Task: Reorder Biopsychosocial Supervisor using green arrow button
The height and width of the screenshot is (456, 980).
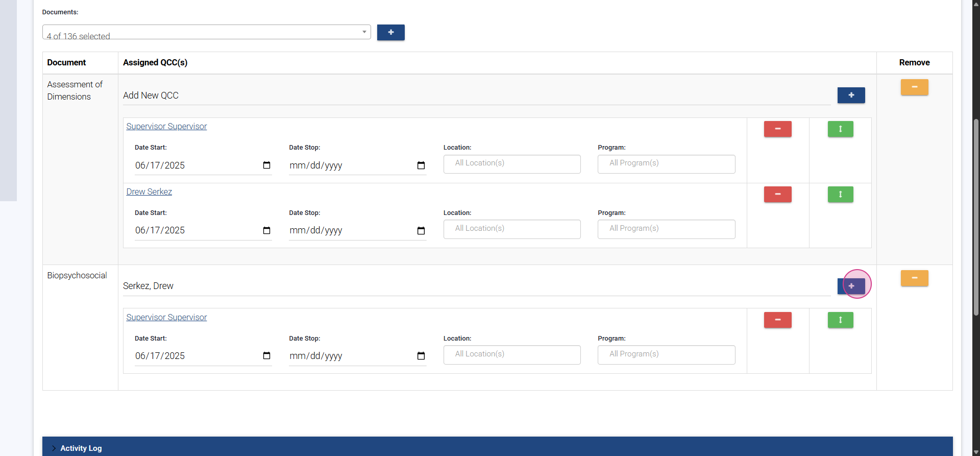Action: coord(840,320)
